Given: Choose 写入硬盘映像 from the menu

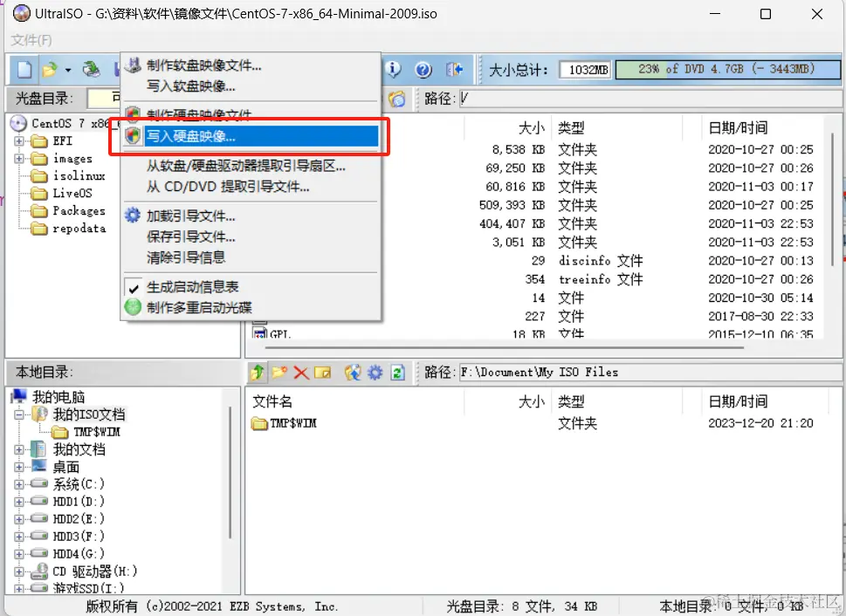Looking at the screenshot, I should click(x=251, y=136).
